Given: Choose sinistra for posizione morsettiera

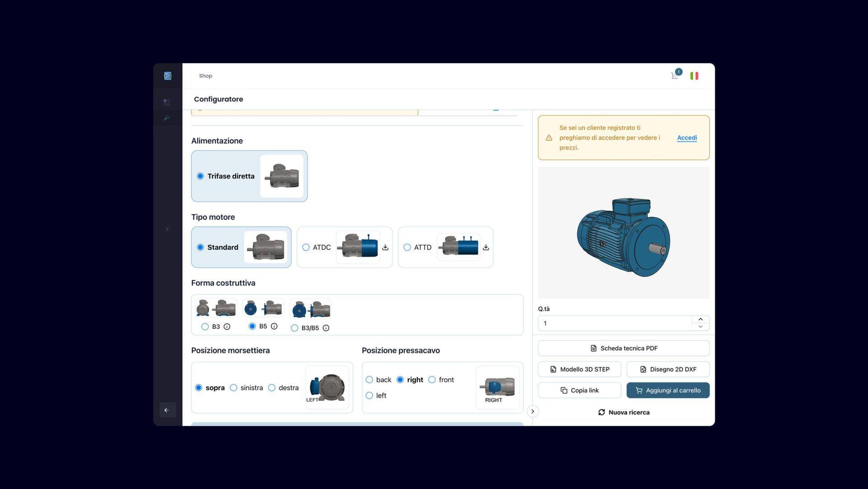Looking at the screenshot, I should tap(234, 388).
